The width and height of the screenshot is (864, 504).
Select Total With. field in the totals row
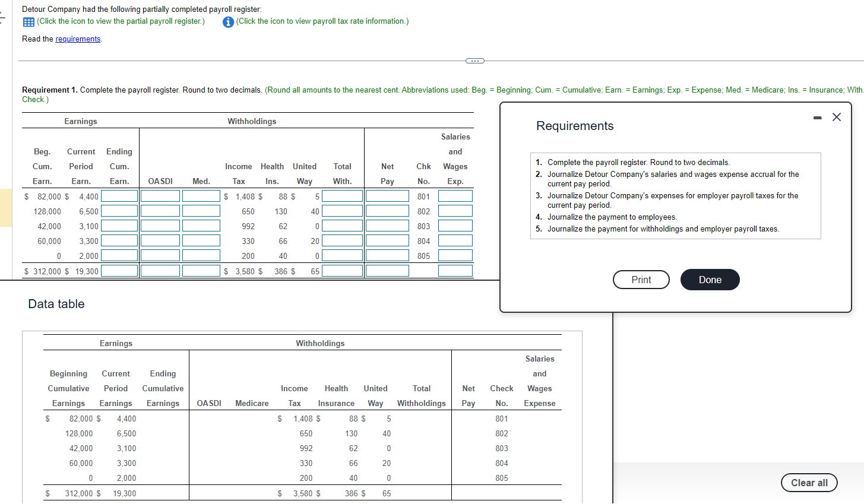tap(343, 271)
